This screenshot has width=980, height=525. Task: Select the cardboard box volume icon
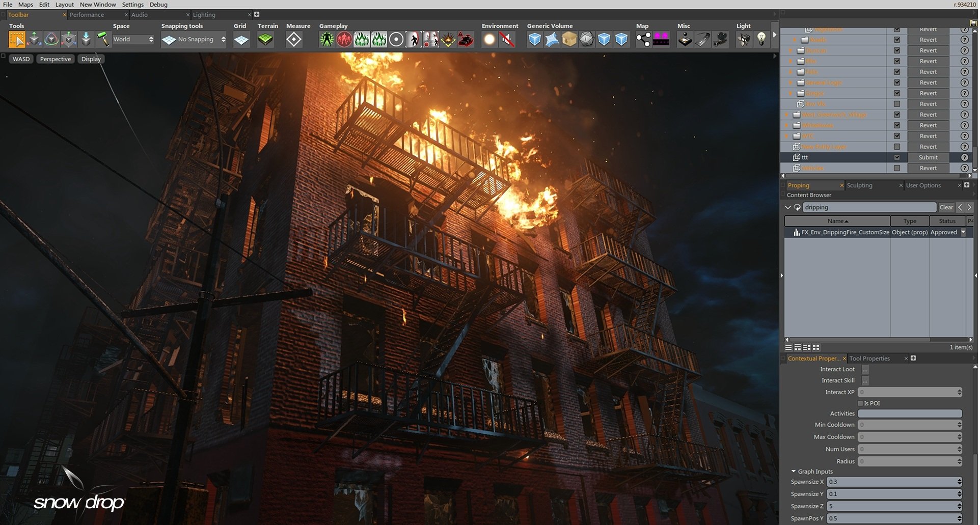pos(570,39)
